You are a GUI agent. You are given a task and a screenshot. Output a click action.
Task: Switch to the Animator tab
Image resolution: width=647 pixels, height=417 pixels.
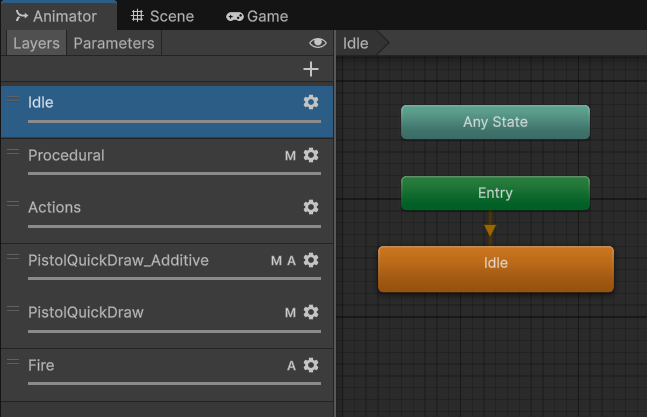coord(59,16)
